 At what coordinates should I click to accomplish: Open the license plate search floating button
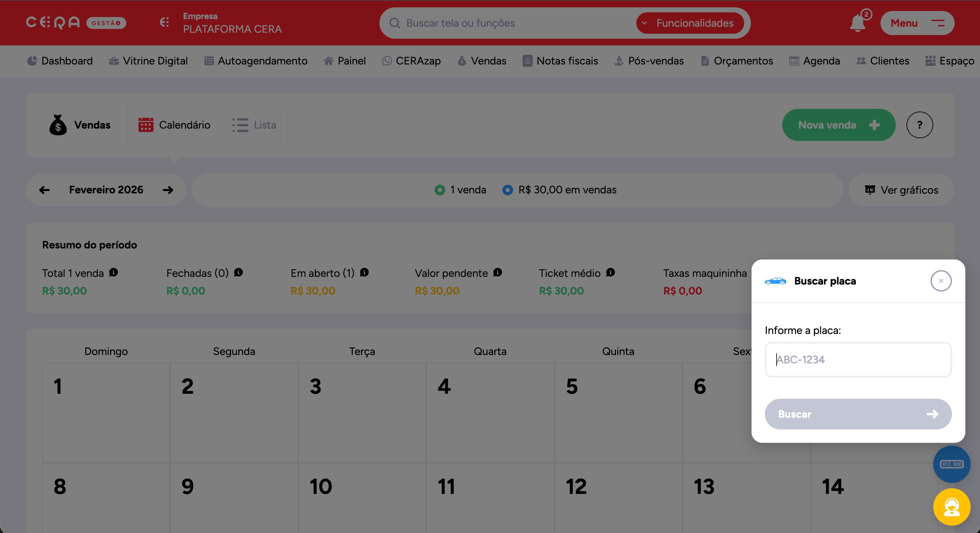(952, 464)
